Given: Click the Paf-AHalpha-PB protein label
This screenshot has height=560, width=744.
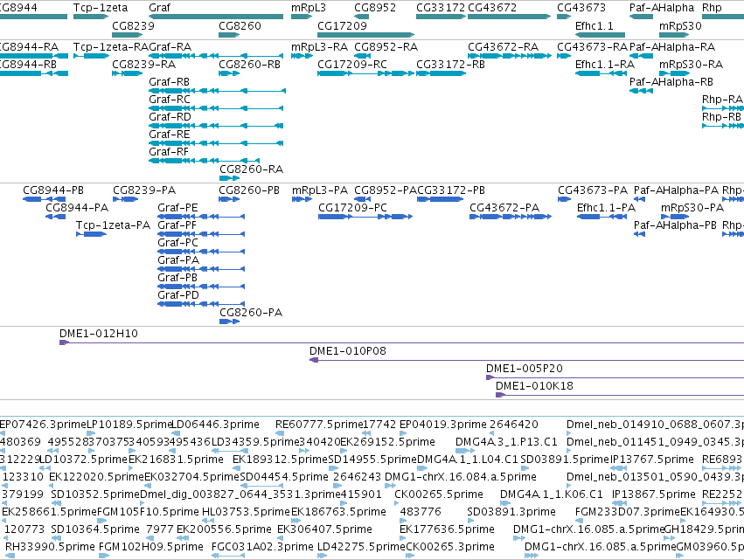Looking at the screenshot, I should pos(675,225).
